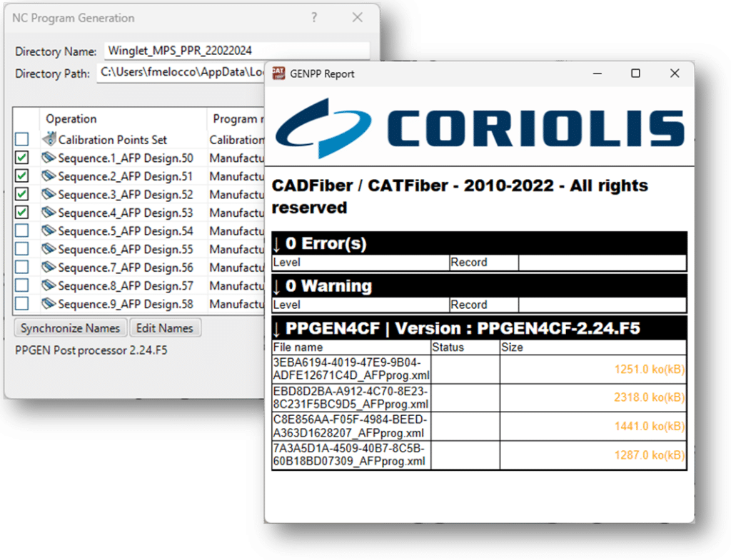Minimize the GENPP Report window
Image resolution: width=731 pixels, height=560 pixels.
598,73
